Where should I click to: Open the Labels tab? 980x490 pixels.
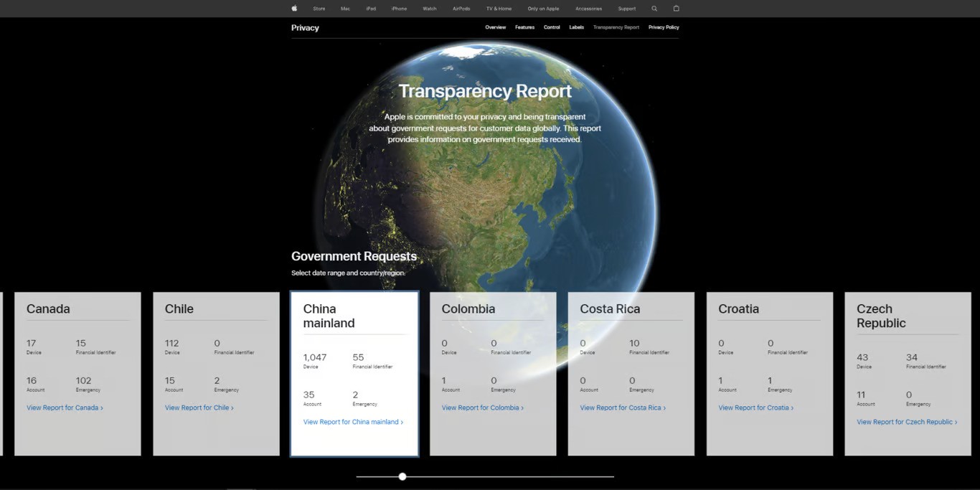pyautogui.click(x=577, y=27)
